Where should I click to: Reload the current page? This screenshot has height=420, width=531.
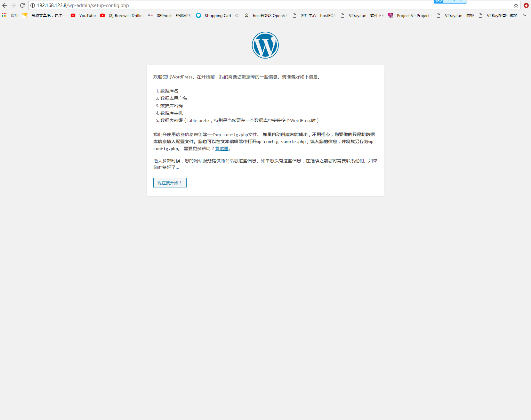tap(22, 5)
